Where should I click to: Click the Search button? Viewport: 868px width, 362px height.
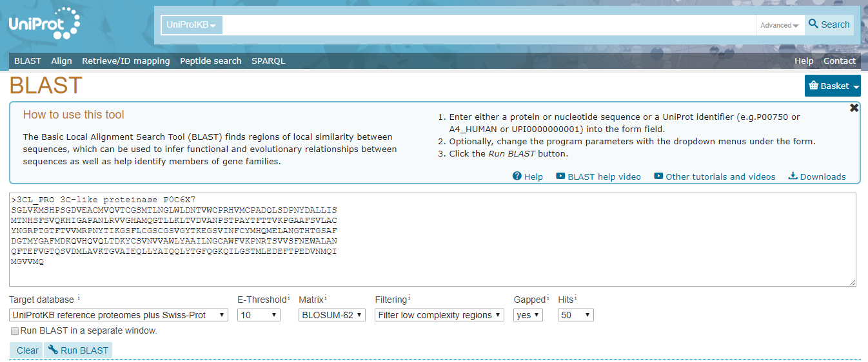829,24
